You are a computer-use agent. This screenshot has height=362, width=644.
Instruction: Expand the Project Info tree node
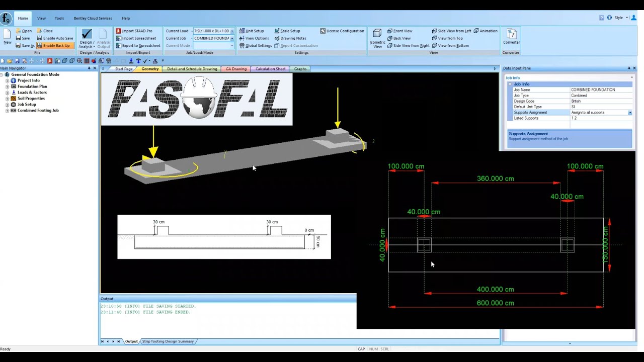[x=8, y=80]
